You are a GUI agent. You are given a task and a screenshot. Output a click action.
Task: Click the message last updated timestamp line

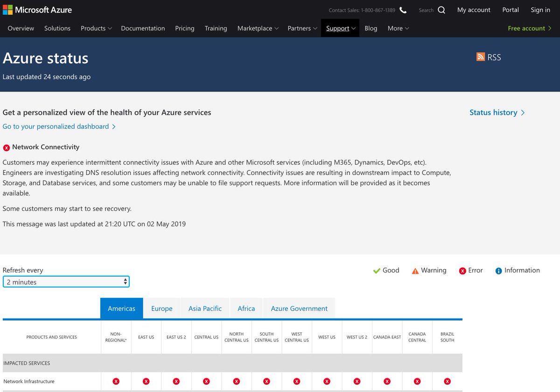pos(94,224)
